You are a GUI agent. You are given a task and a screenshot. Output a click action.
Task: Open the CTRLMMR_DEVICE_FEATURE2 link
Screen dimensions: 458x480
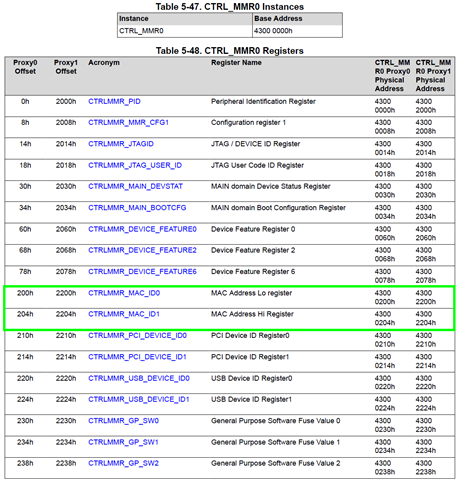142,250
